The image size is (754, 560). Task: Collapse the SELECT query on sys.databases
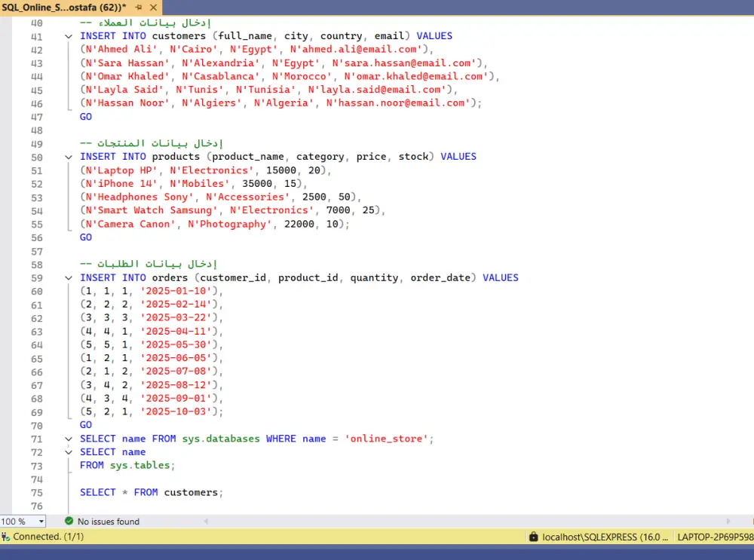point(69,438)
